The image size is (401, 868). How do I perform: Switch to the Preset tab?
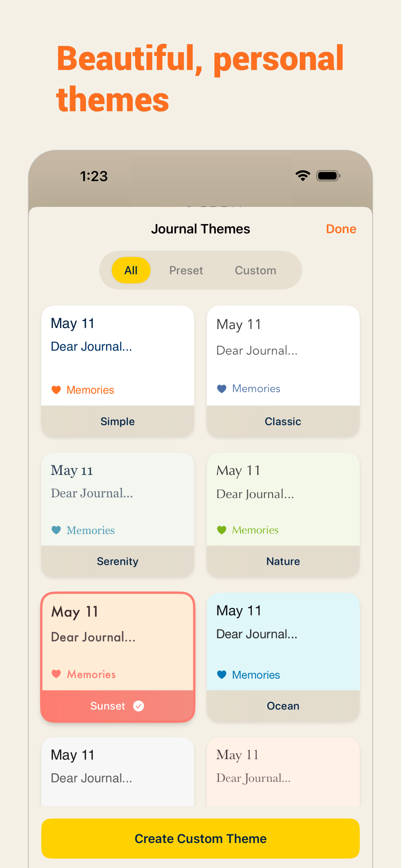(x=186, y=270)
